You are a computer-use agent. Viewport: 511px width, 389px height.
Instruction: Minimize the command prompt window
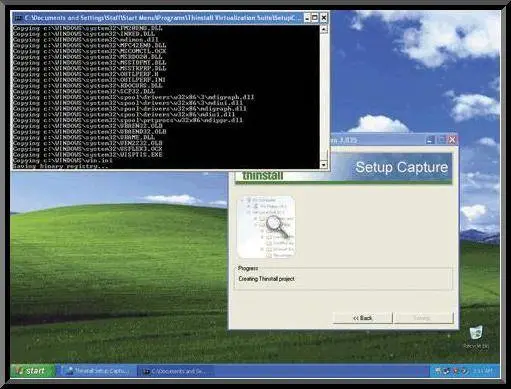point(307,18)
